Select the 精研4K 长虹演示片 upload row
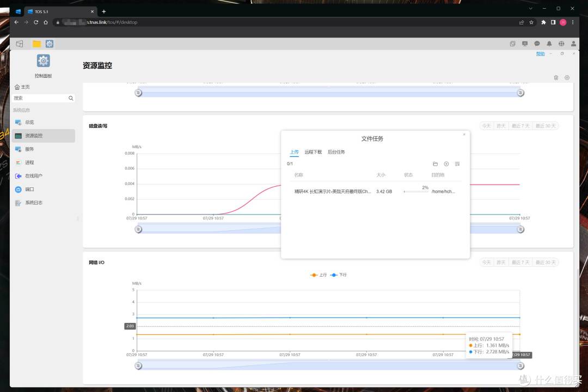The height and width of the screenshot is (392, 588). click(x=375, y=192)
